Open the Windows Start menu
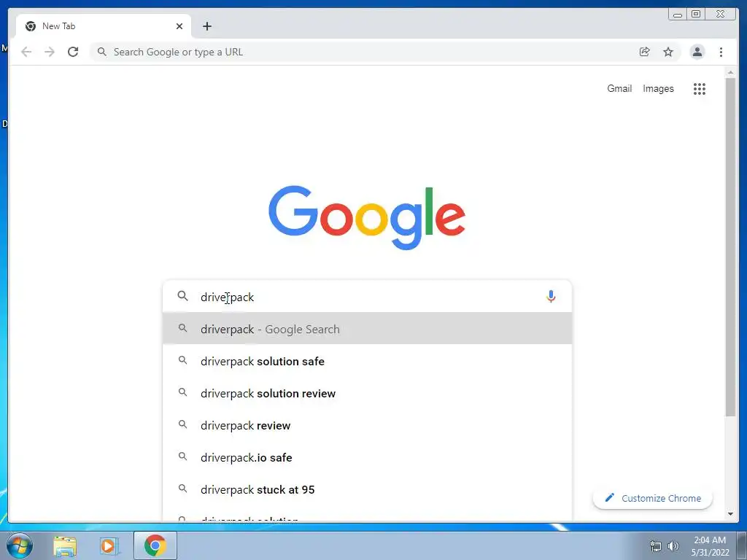The height and width of the screenshot is (560, 747). click(x=20, y=545)
